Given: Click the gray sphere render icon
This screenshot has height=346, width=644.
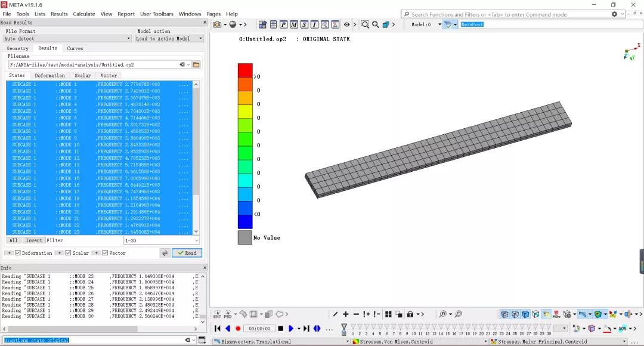Looking at the screenshot, I should 233,24.
